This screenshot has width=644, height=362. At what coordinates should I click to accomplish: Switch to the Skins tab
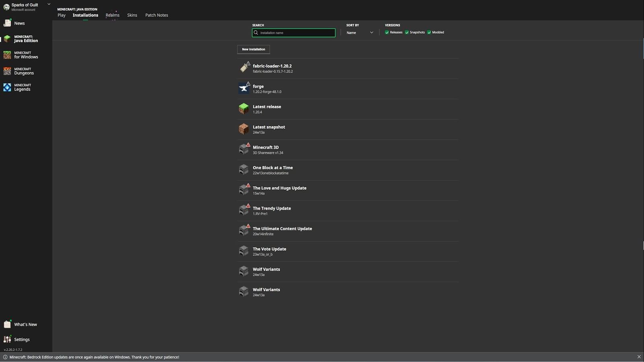[132, 15]
